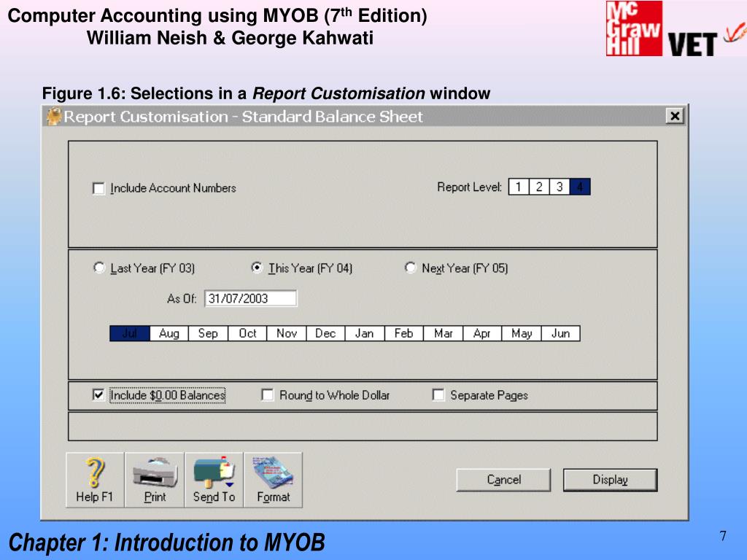Click the Report Level label

coord(469,187)
